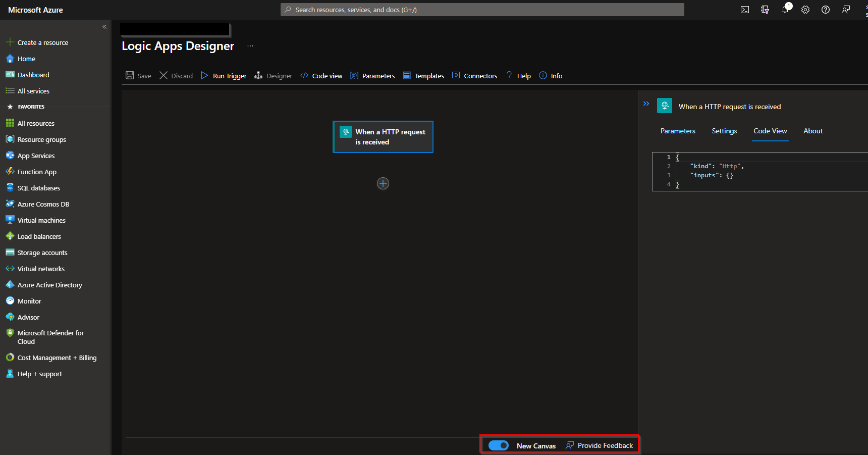
Task: Click the Resource groups cube icon
Action: (x=10, y=139)
